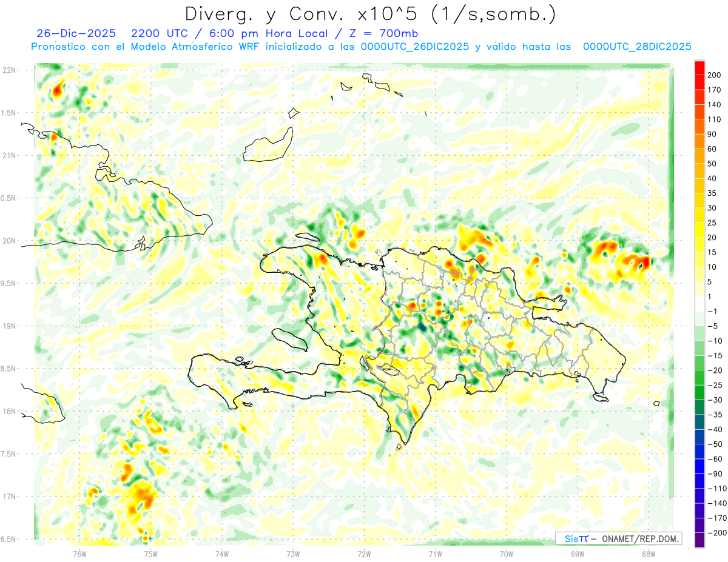Image resolution: width=728 pixels, height=562 pixels.
Task: Click the '69W' longitude label
Action: coord(578,554)
